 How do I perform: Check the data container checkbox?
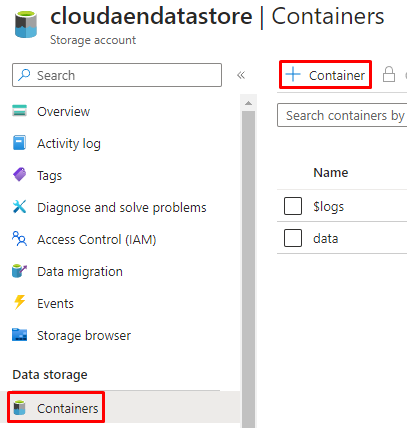pyautogui.click(x=293, y=238)
